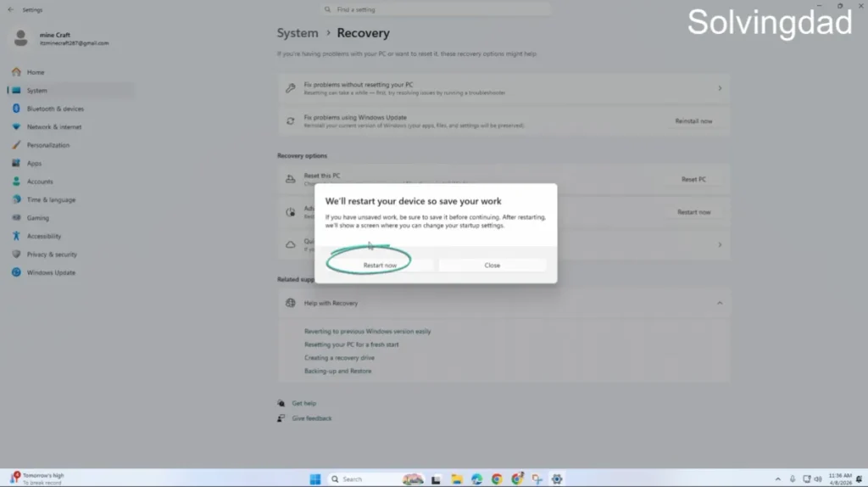Open the mine Craft account profile

coord(62,38)
